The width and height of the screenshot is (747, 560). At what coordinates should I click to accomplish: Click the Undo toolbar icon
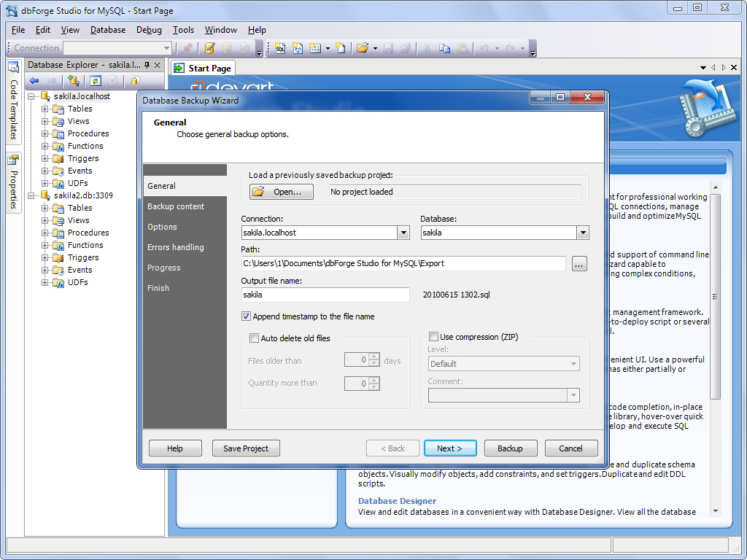coord(484,48)
